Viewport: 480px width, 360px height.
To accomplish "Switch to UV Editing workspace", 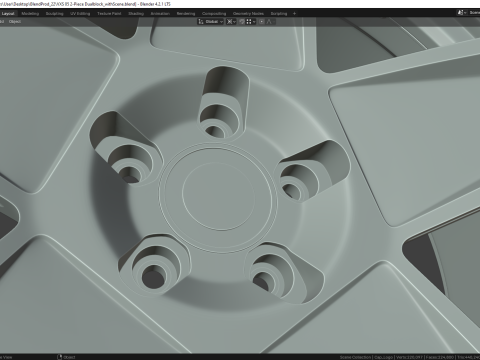I will 80,14.
